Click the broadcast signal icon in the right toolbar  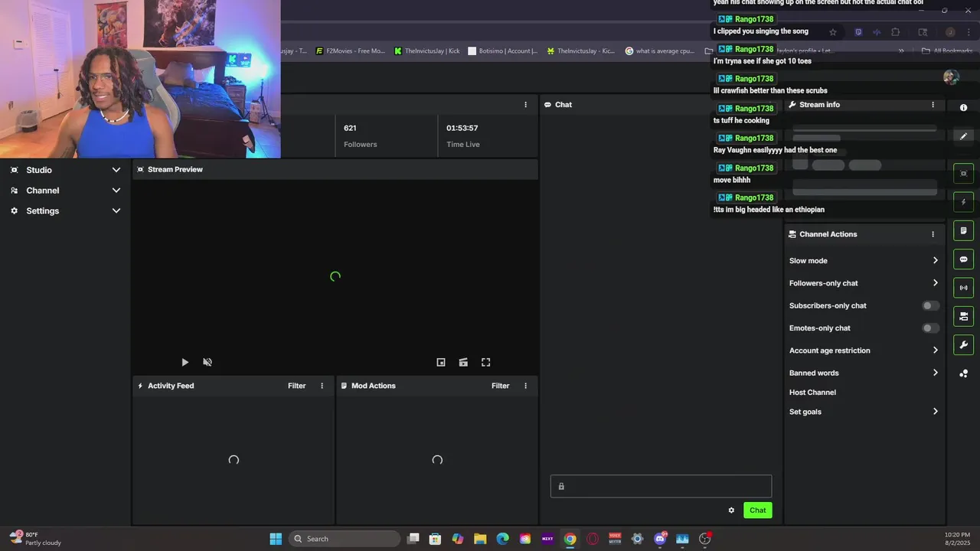coord(963,288)
